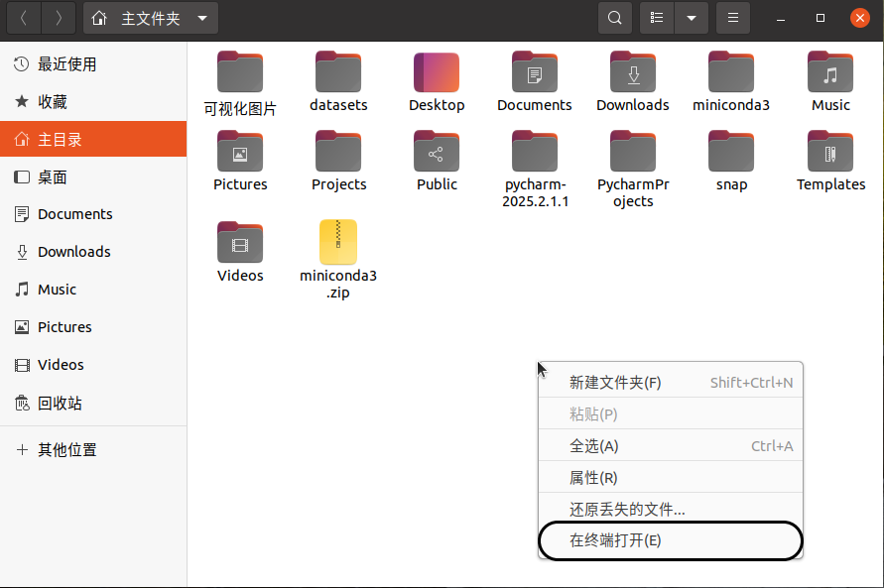884x588 pixels.
Task: Switch to list view with toolbar icon
Action: (x=657, y=18)
